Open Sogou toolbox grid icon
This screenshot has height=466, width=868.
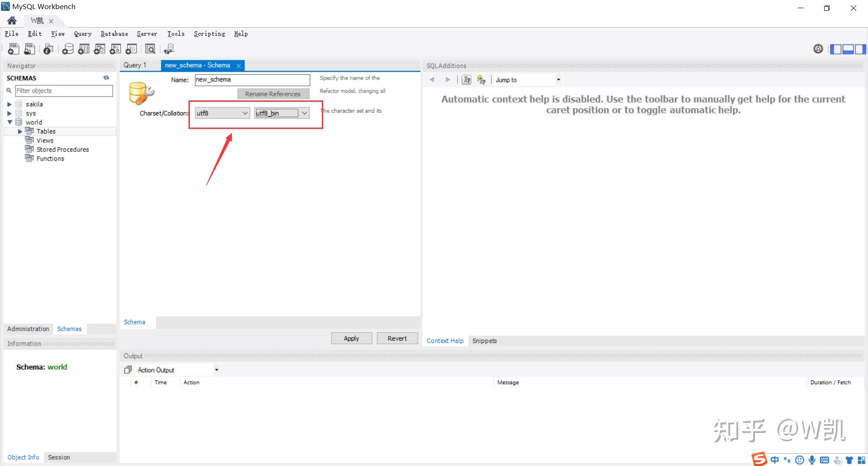tap(861, 460)
